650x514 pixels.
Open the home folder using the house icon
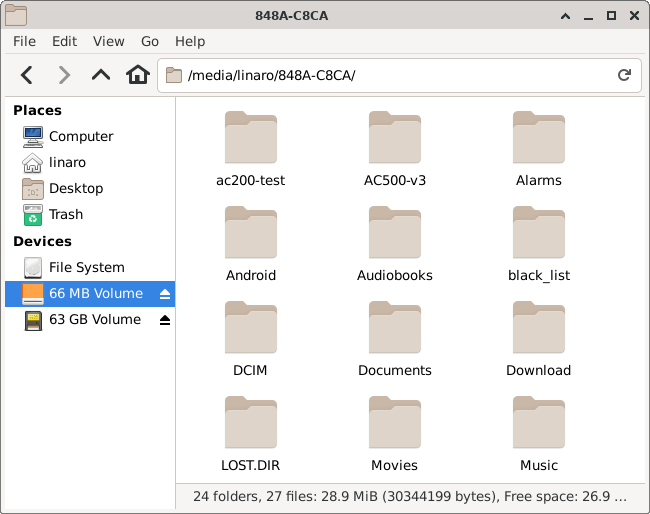[138, 75]
